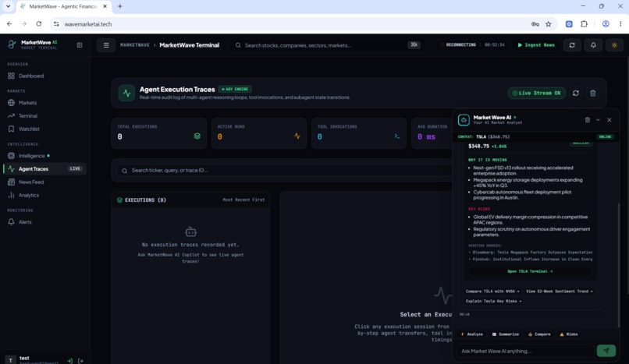
Task: Click the MARKETWAVE breadcrumb
Action: point(135,45)
